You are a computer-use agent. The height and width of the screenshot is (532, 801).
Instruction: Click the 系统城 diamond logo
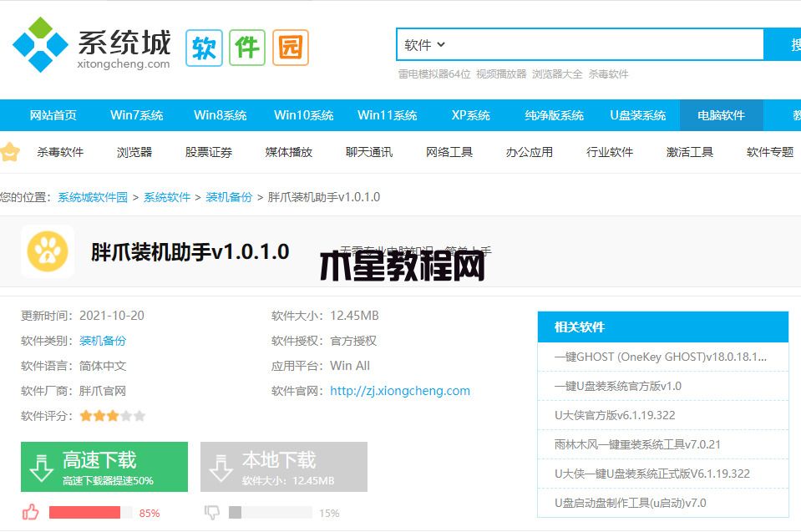[40, 44]
